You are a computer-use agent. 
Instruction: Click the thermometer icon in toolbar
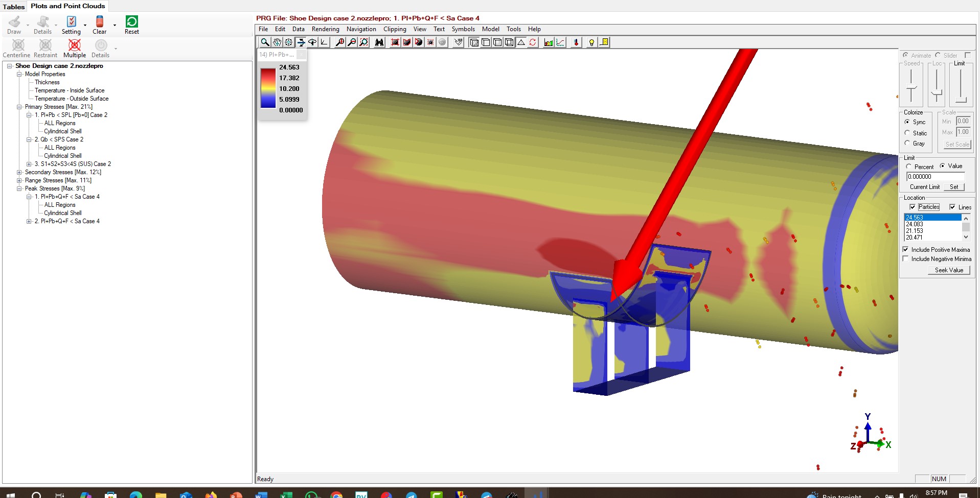pyautogui.click(x=576, y=42)
